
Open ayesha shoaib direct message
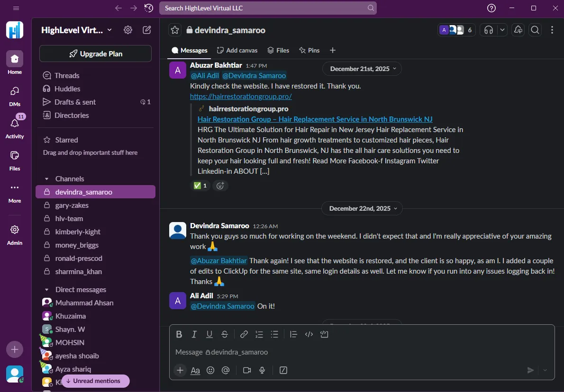point(95,356)
